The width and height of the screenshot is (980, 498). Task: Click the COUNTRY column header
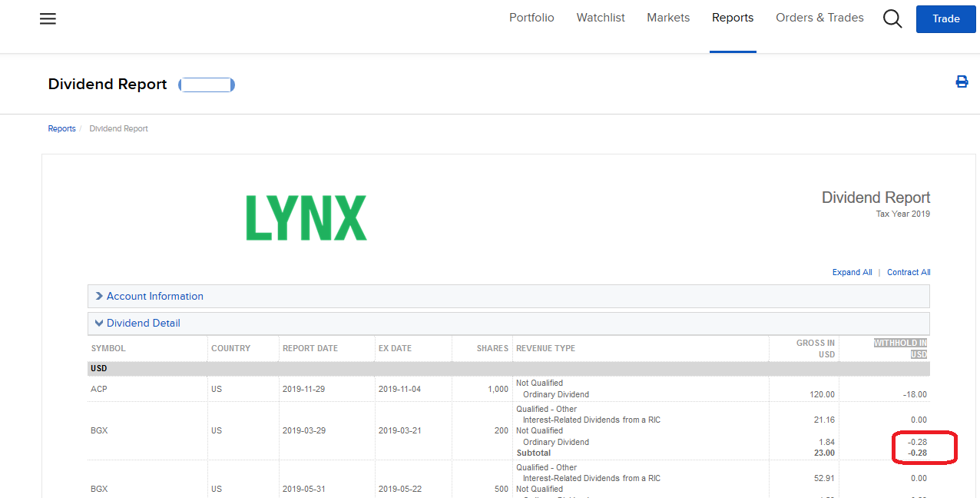pyautogui.click(x=230, y=348)
